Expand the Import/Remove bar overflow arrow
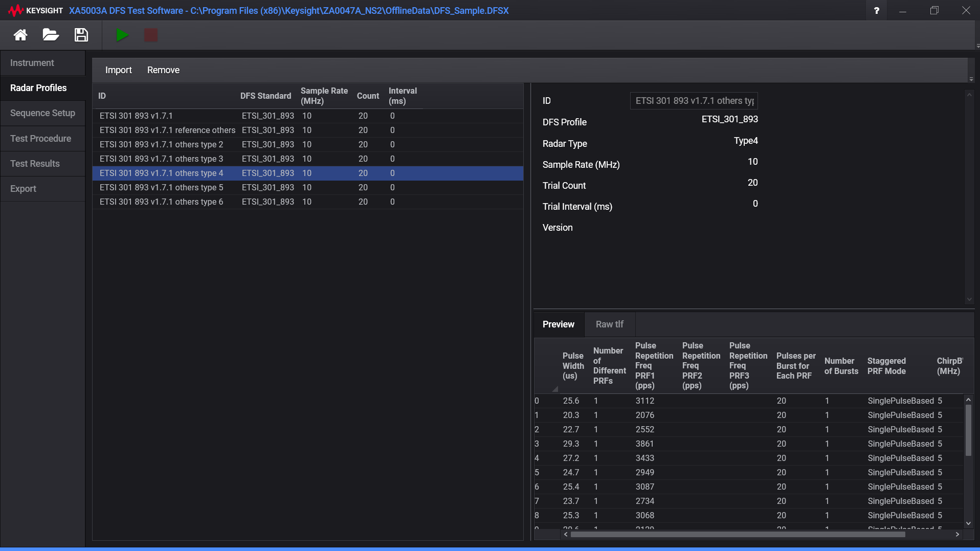The image size is (980, 551). tap(971, 79)
